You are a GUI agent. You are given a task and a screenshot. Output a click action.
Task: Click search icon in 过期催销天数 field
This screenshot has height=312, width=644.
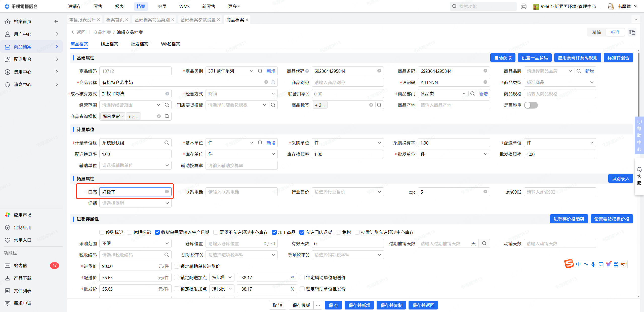(x=484, y=244)
